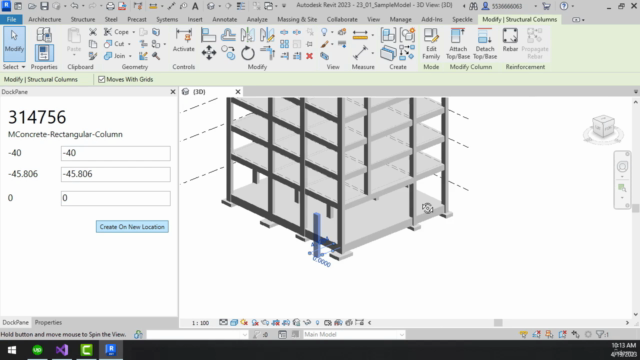
Task: Close the DockPane panel
Action: click(x=173, y=92)
